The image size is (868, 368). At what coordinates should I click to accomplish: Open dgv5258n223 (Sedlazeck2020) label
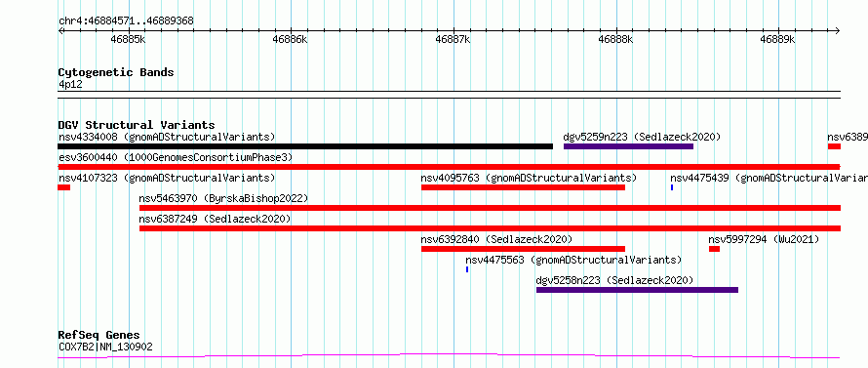[614, 280]
